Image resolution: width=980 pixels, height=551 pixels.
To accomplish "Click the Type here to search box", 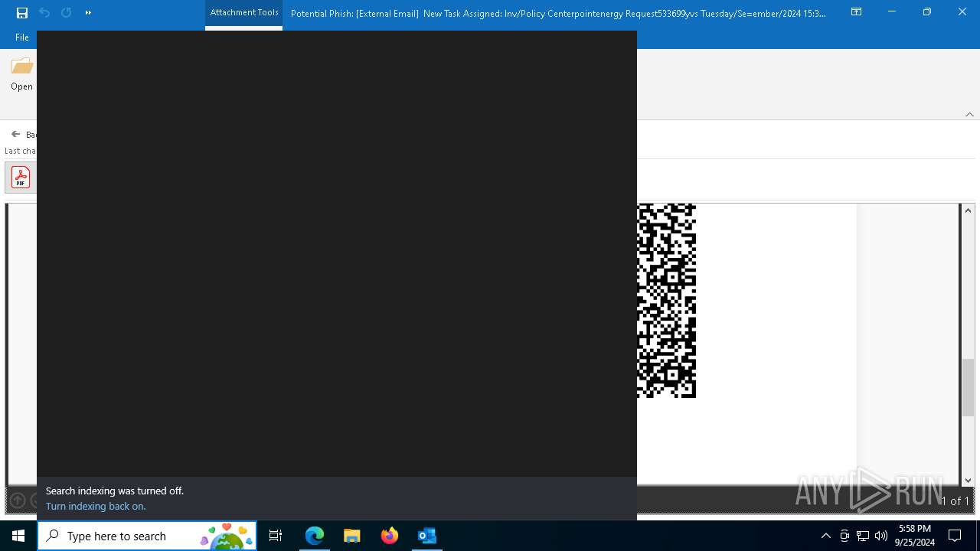I will point(147,536).
